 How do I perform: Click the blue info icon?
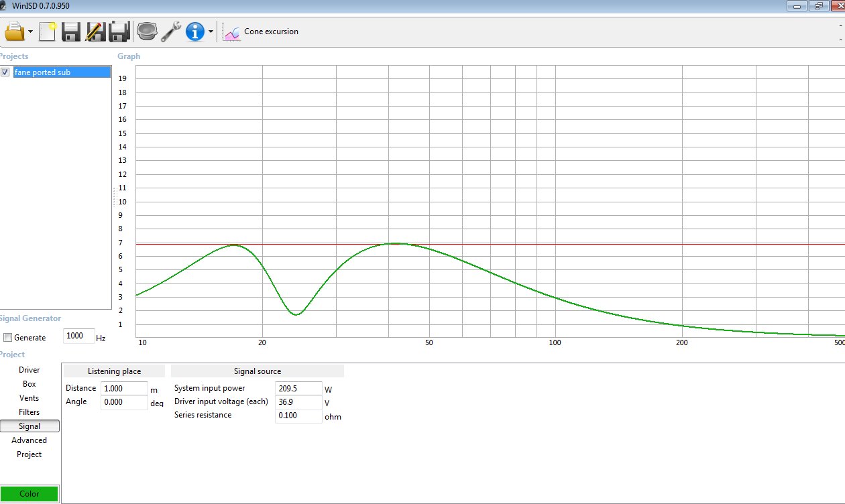click(x=195, y=31)
